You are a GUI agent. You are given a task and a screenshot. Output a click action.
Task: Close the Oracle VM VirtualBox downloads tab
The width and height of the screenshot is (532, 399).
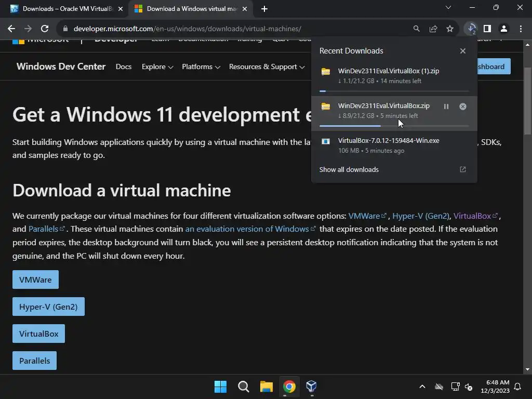point(121,9)
